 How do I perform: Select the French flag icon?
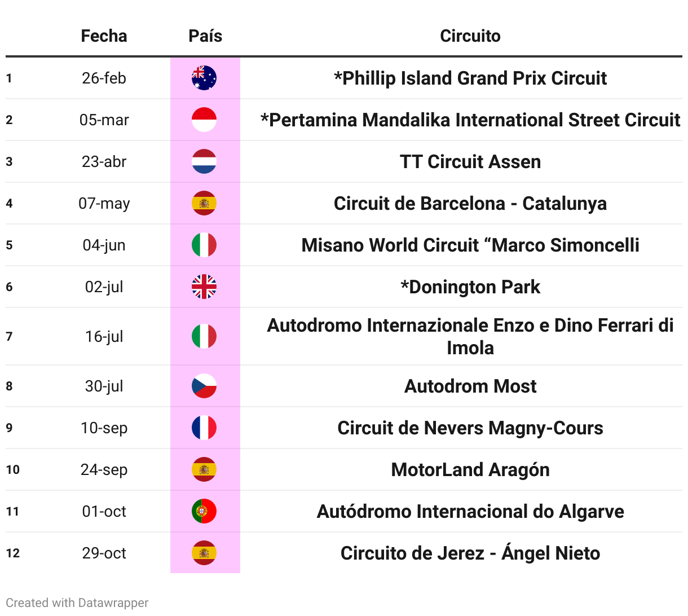pos(204,428)
